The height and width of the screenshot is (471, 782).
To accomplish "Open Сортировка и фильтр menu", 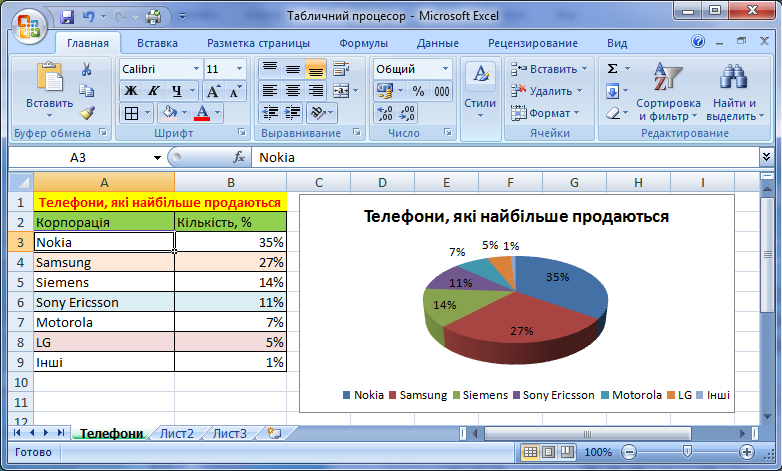I will (668, 91).
